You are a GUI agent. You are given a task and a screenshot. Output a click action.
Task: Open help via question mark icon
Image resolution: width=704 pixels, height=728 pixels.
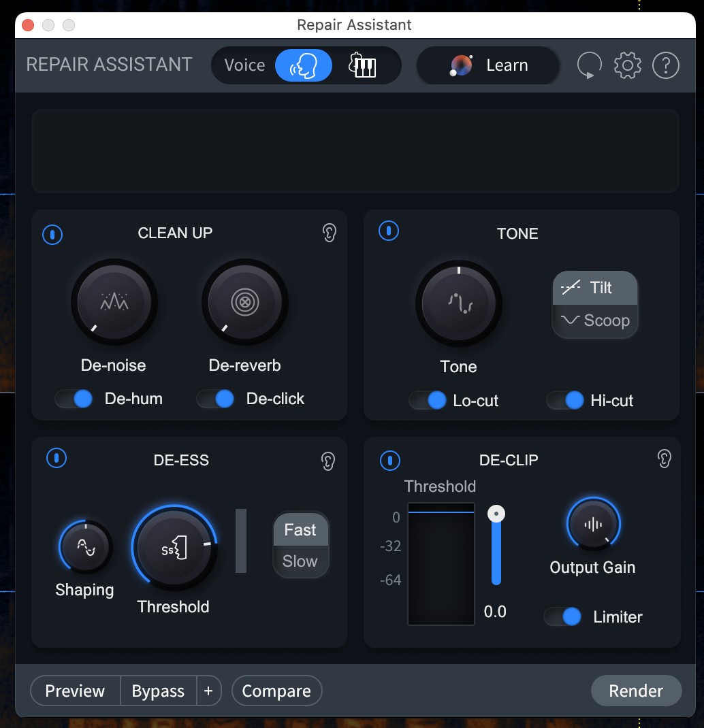click(665, 65)
